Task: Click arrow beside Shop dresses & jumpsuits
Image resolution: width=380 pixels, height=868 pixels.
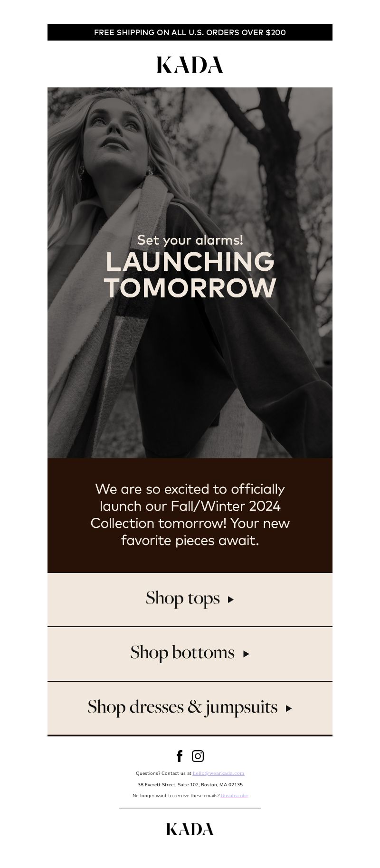Action: point(289,708)
